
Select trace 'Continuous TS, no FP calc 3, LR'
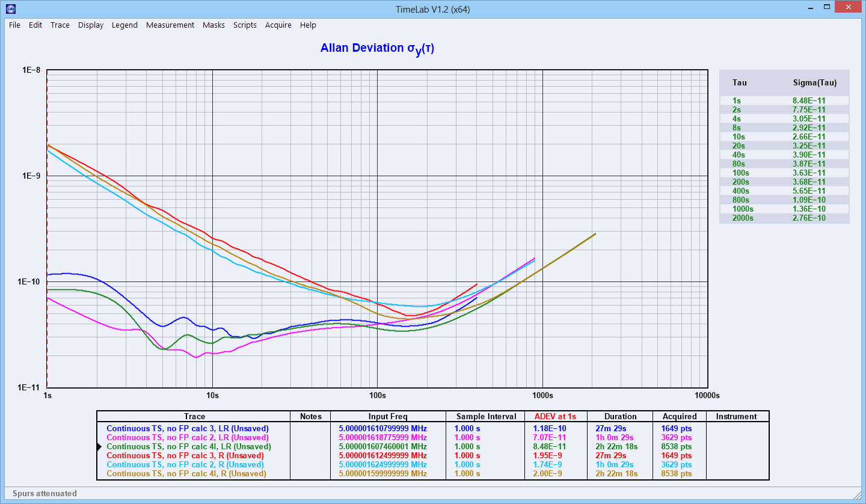(x=188, y=429)
